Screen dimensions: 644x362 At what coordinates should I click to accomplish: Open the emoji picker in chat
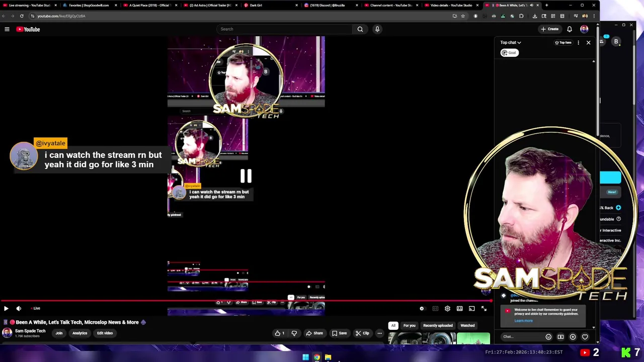pos(548,337)
